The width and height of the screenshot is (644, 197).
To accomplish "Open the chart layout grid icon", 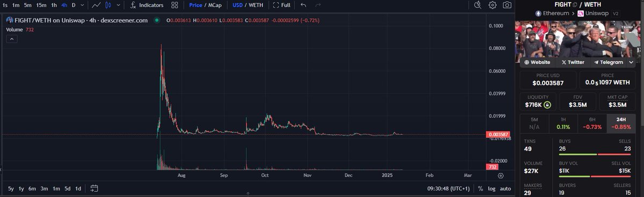I will coord(175,5).
